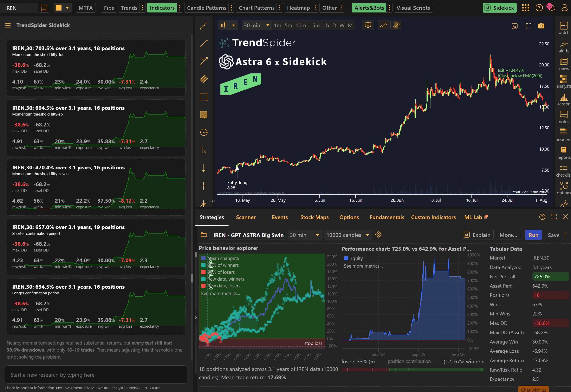Select the rectangle drawing tool
Screen dimensions: 571x392
coord(203,97)
